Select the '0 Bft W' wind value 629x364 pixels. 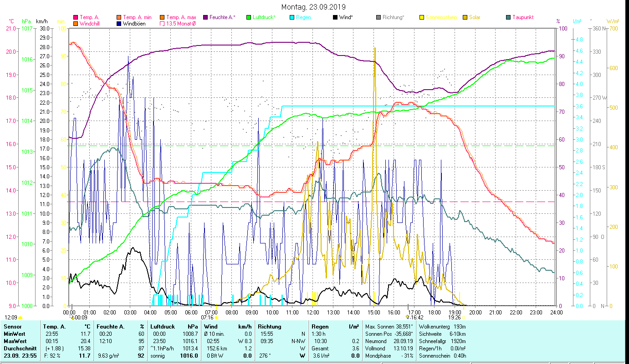click(215, 356)
